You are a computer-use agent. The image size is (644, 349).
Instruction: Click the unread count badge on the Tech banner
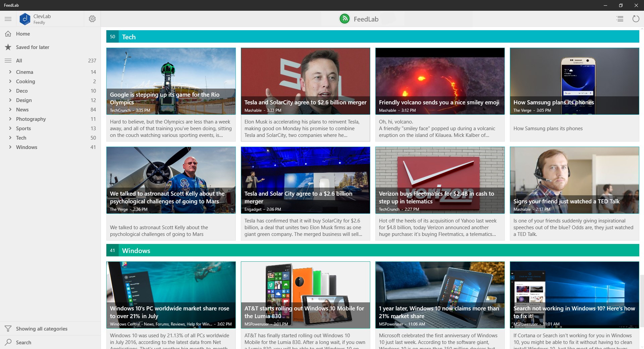112,37
